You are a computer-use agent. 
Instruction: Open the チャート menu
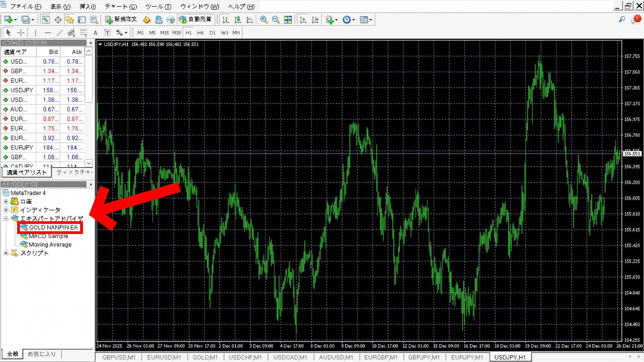(x=121, y=6)
